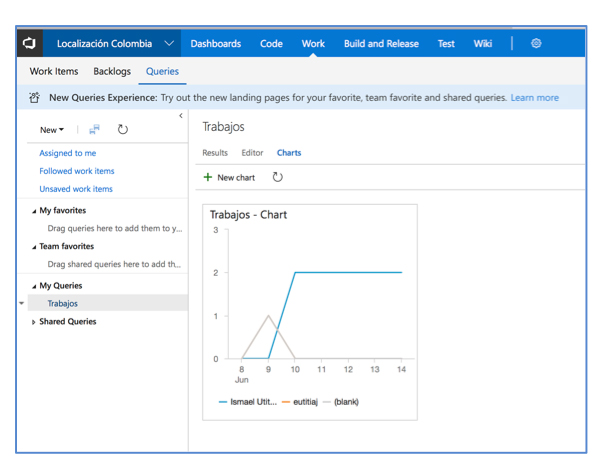Open Build and Release hub

[x=381, y=44]
